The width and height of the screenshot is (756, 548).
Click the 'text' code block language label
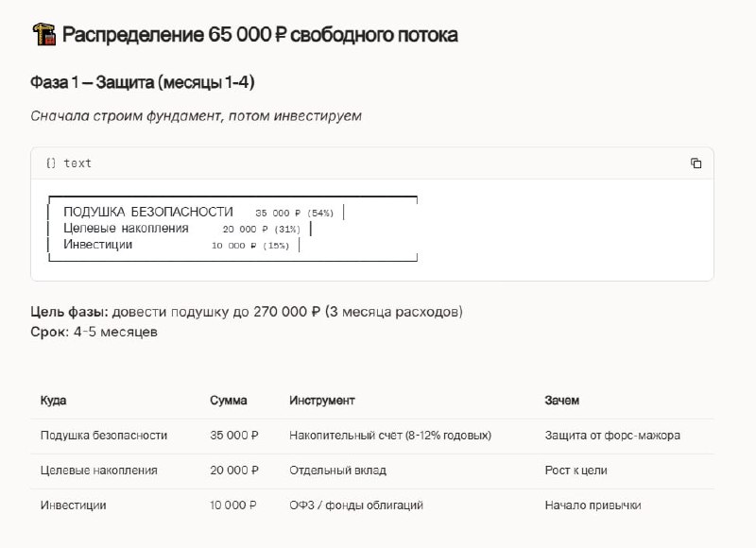pos(77,163)
